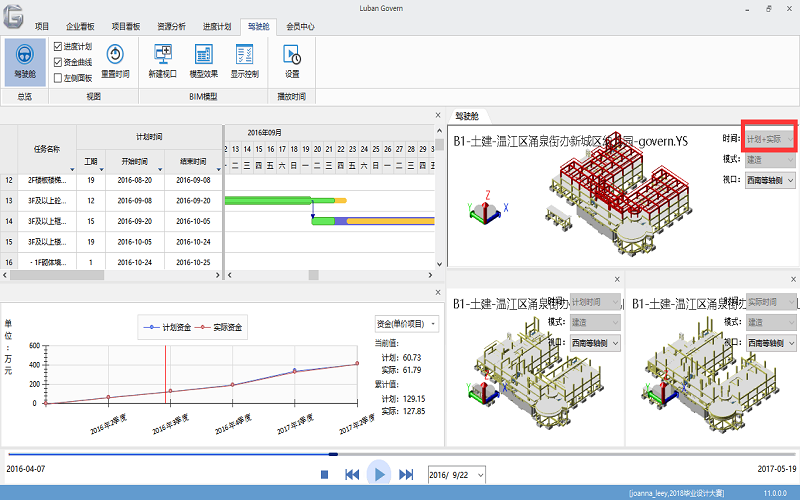Click the 计划资金 legend entry

click(x=168, y=328)
